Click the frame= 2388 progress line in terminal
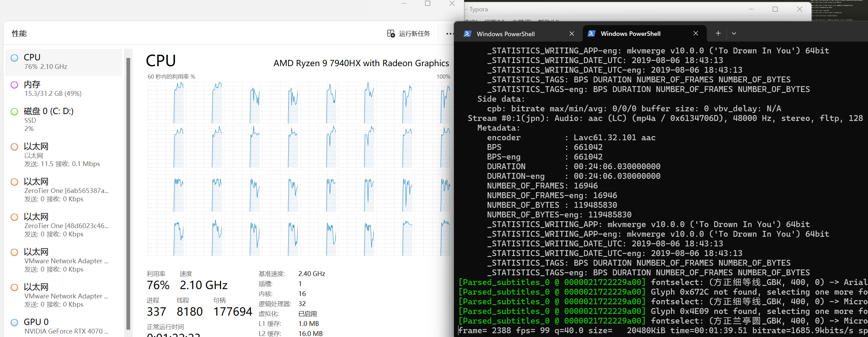Screen dimensions: 868x337 click(663, 331)
